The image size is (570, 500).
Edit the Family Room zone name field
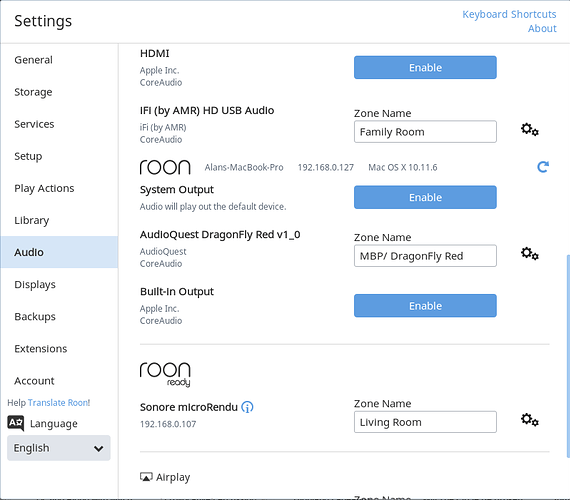tap(425, 132)
